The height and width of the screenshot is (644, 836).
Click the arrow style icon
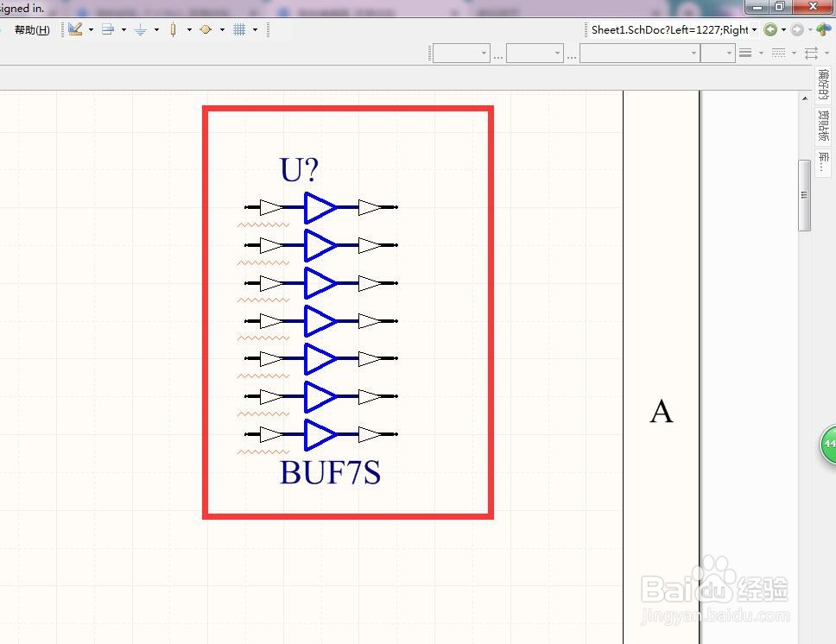pos(812,53)
